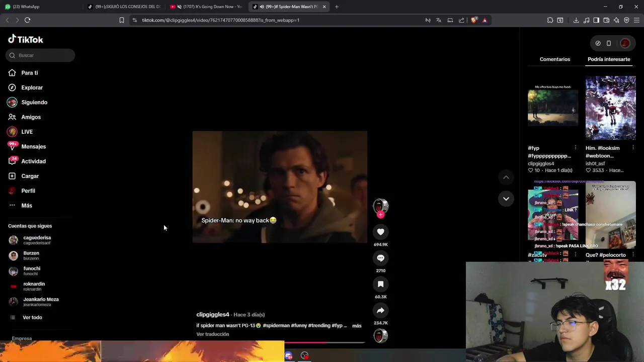644x362 pixels.
Task: Switch to It's Going Down Now tab
Action: (x=207, y=7)
